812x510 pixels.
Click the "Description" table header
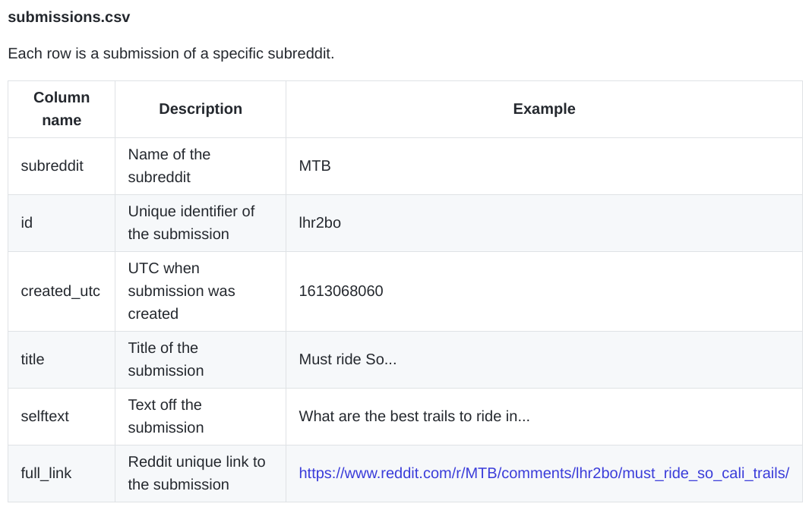tap(201, 109)
